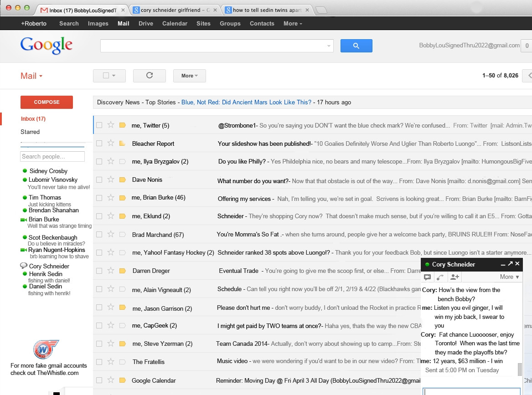Check the box for me, Brian Burke (46) email
Viewport: 532px width, 395px height.
99,198
